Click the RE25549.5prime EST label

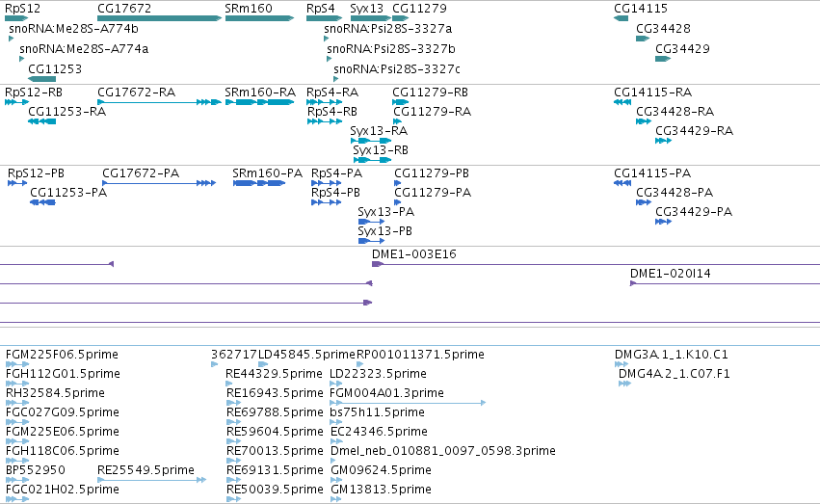(x=145, y=470)
